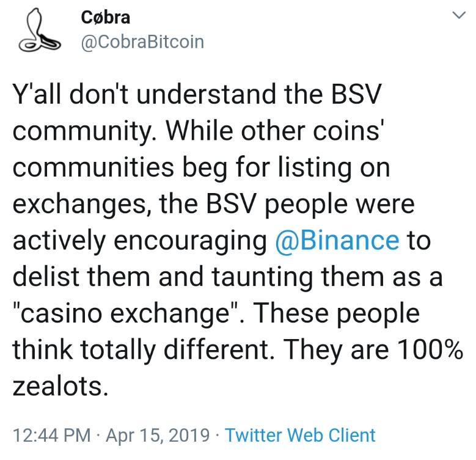Click the cobra snake profile avatar

click(x=37, y=31)
